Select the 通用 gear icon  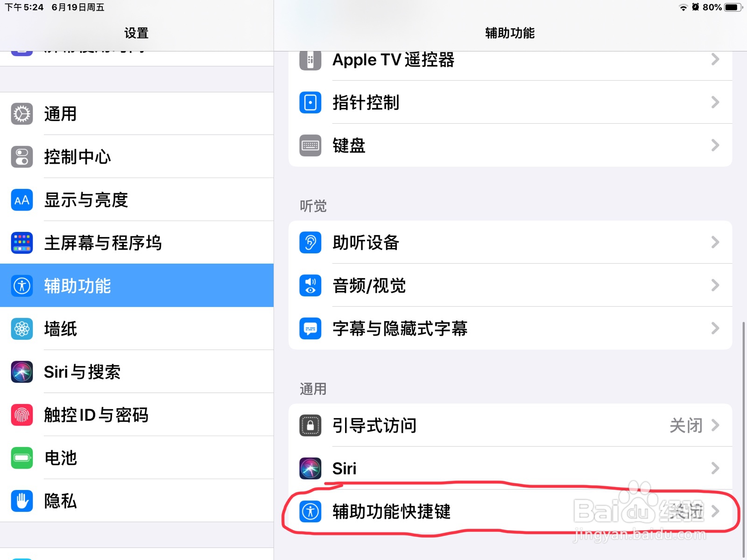(x=21, y=113)
